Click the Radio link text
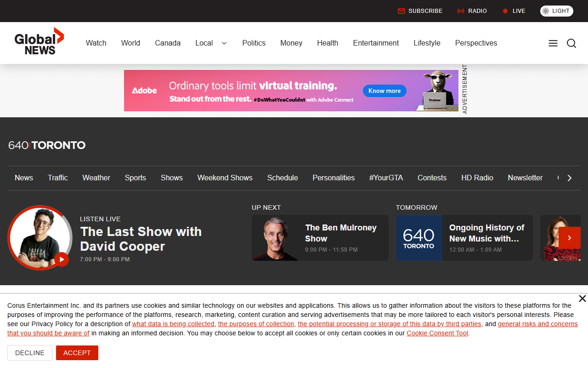This screenshot has width=588, height=368. click(477, 11)
